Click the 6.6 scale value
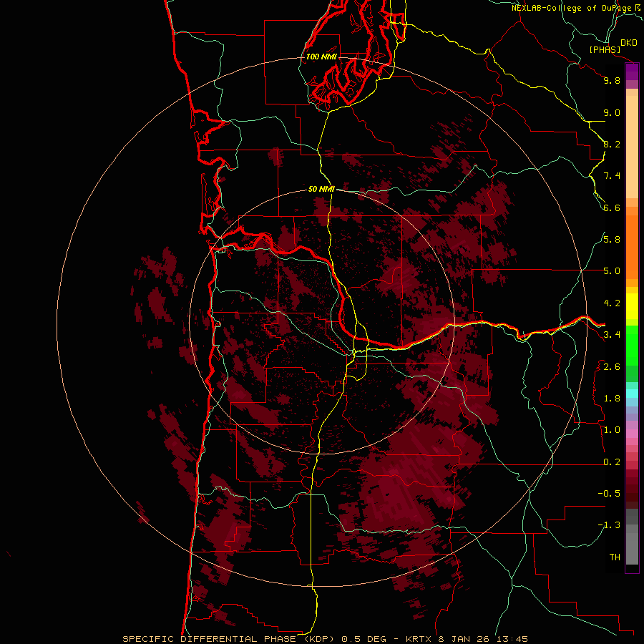The image size is (644, 644). (612, 208)
